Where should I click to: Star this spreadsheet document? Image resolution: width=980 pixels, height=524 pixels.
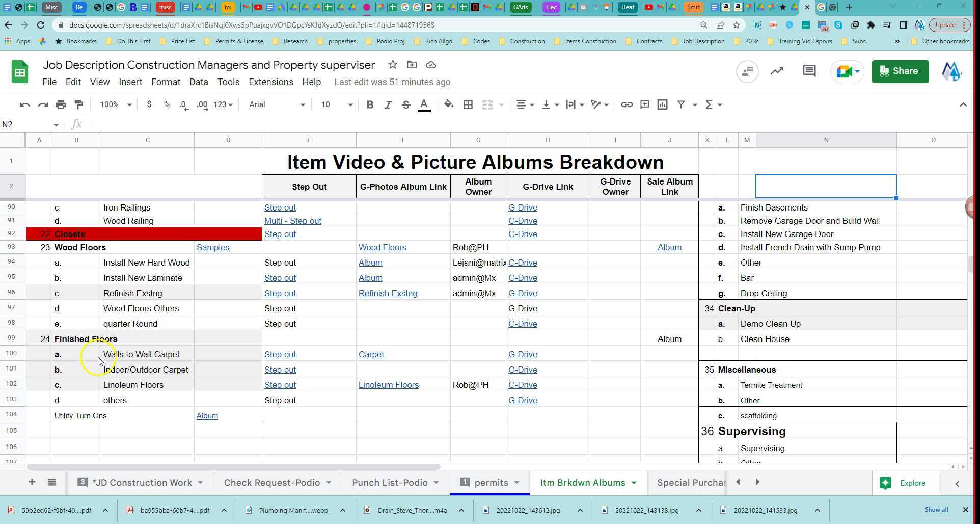392,65
